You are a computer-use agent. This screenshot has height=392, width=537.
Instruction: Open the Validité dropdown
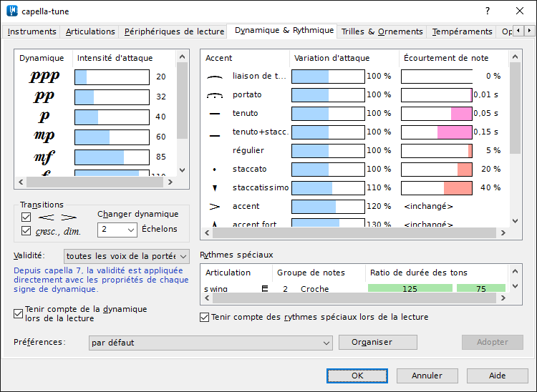pos(126,256)
